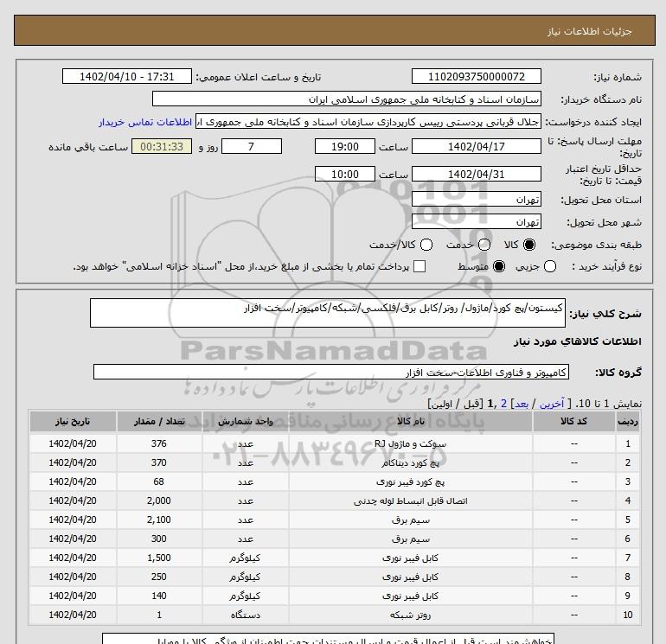Click the goods group field کامپیوتر و فناوری اطلاعات
The height and width of the screenshot is (644, 666).
(331, 372)
